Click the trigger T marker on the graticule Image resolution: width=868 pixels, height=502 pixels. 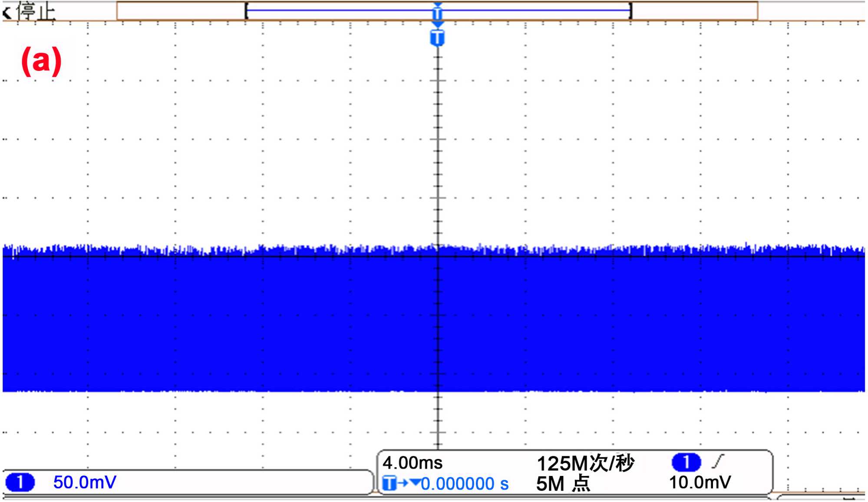[437, 38]
